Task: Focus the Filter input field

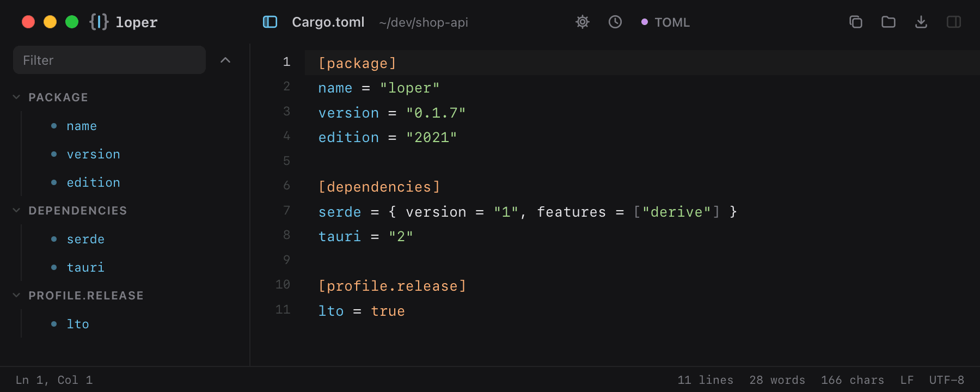Action: [x=109, y=60]
